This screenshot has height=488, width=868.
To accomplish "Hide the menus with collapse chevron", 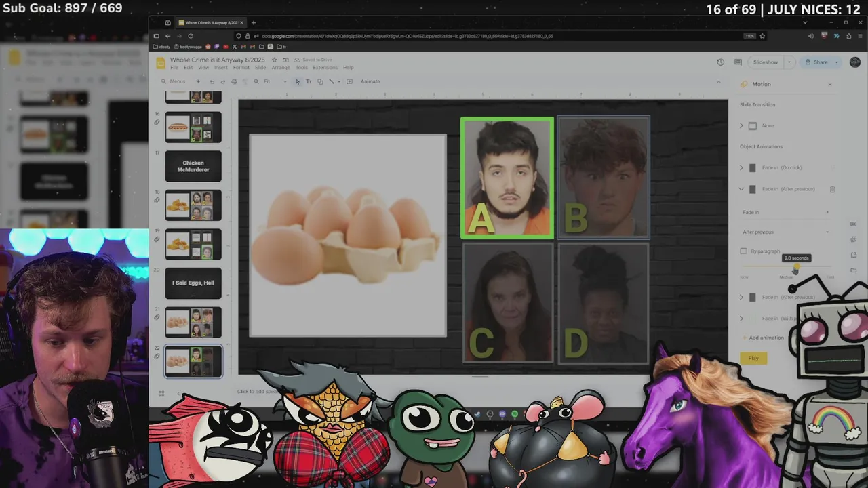I will pyautogui.click(x=719, y=81).
